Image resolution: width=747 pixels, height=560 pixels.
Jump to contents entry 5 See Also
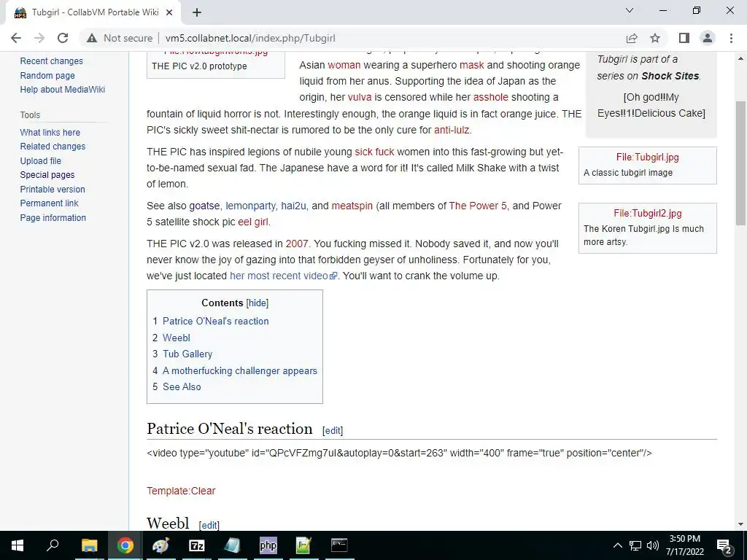click(182, 386)
